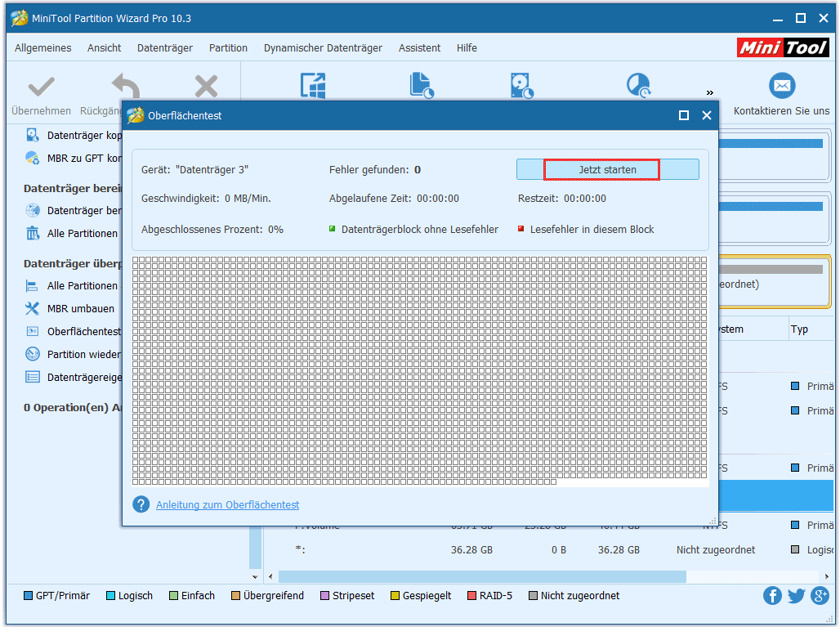The width and height of the screenshot is (840, 627).
Task: Open the Twitter icon
Action: 796,595
